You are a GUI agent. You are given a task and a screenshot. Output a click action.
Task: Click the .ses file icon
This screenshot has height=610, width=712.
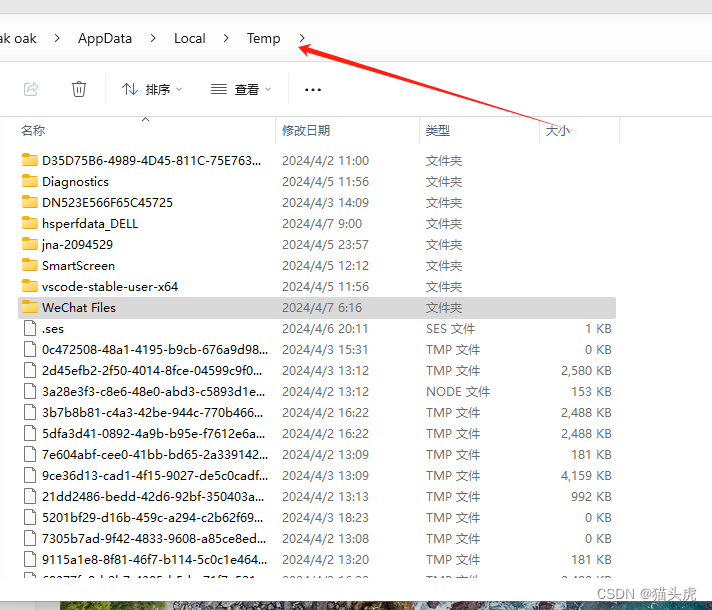point(29,329)
